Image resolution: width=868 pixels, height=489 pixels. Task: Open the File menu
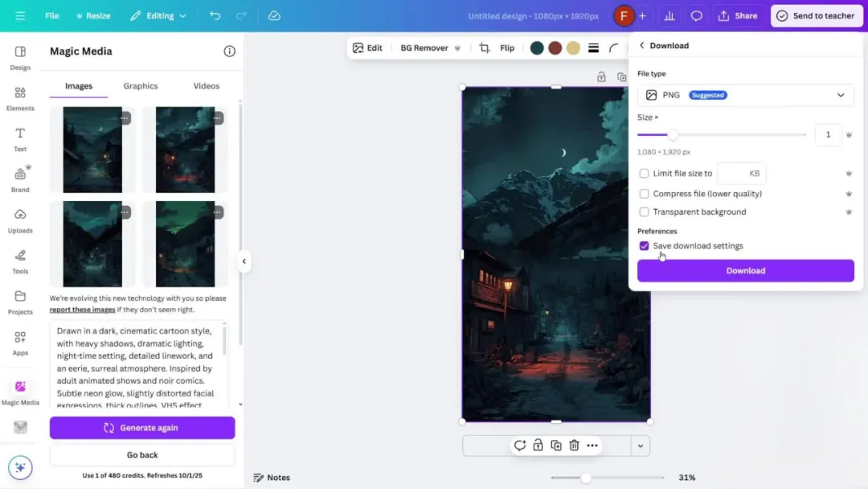click(52, 16)
